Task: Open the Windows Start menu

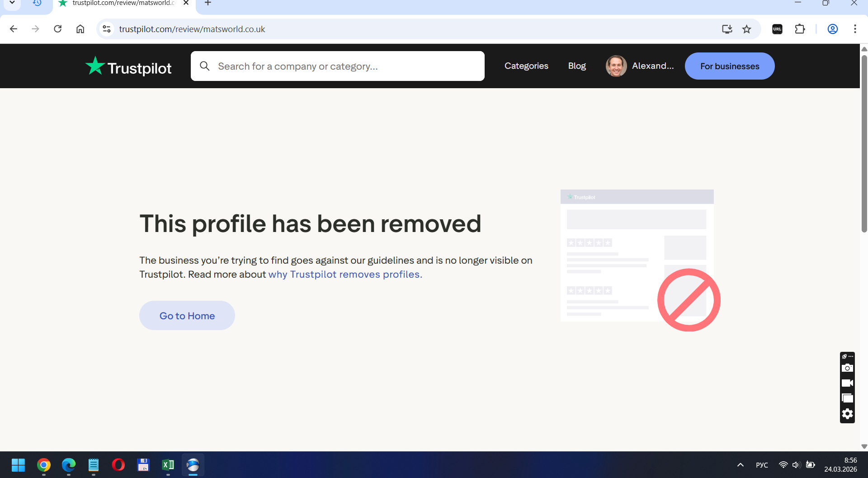Action: 18,465
